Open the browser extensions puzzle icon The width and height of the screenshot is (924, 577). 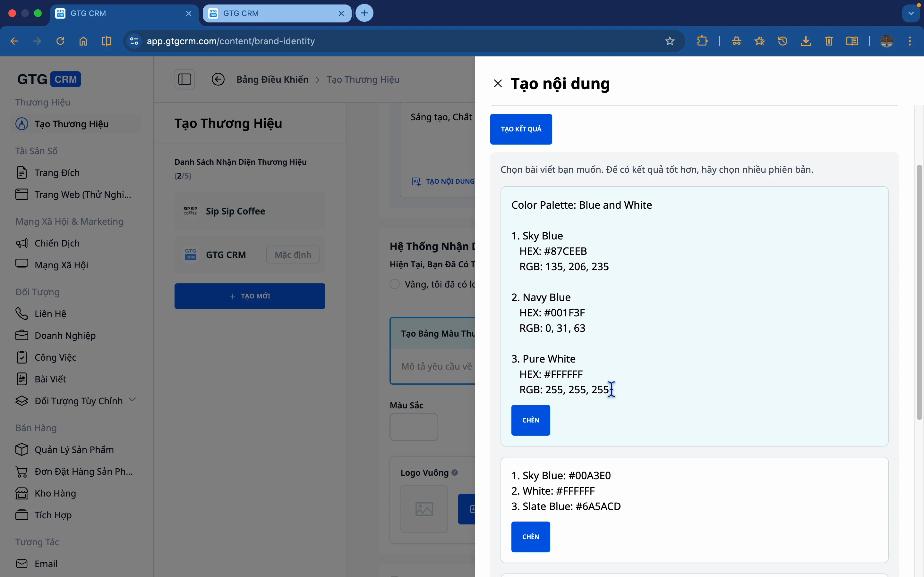pos(702,41)
